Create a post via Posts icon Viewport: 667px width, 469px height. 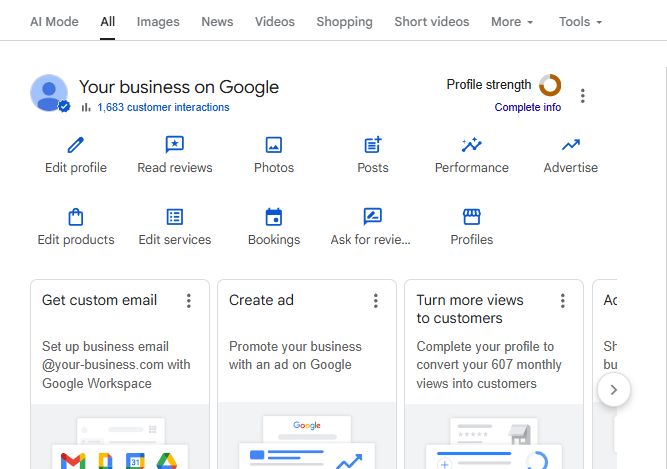click(x=373, y=145)
